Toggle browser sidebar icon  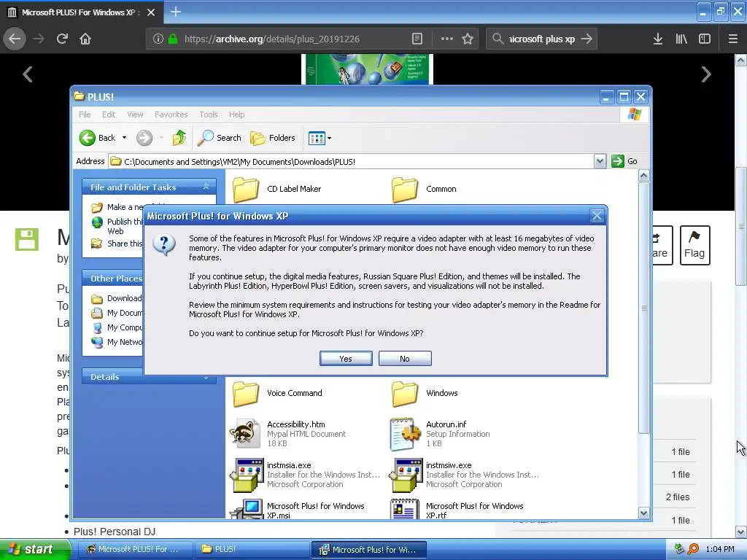(x=705, y=39)
